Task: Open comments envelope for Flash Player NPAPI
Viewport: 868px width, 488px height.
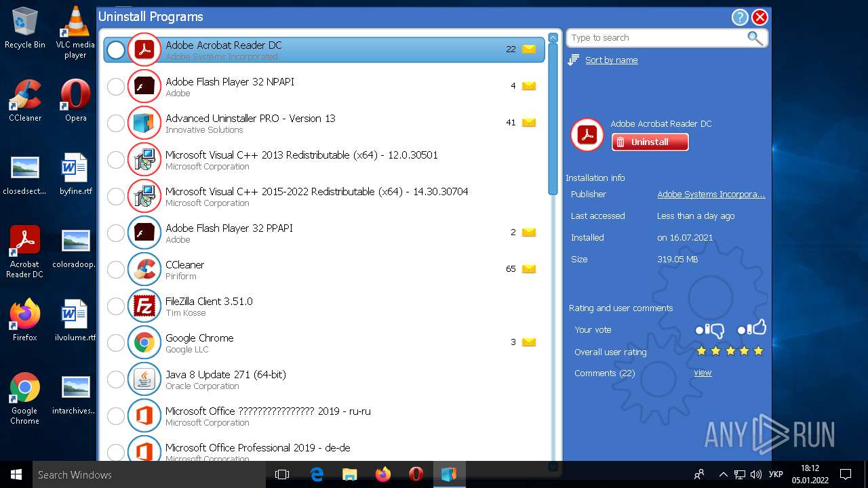Action: (x=529, y=86)
